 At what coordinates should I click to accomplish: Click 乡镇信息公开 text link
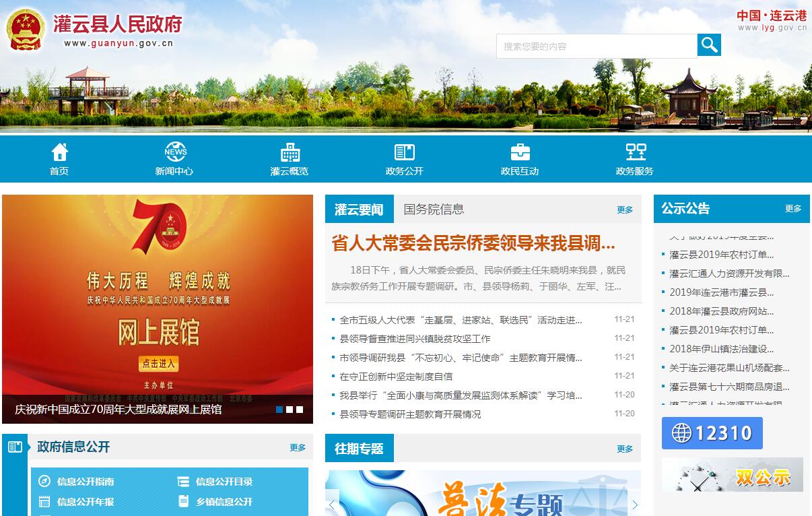[x=224, y=502]
